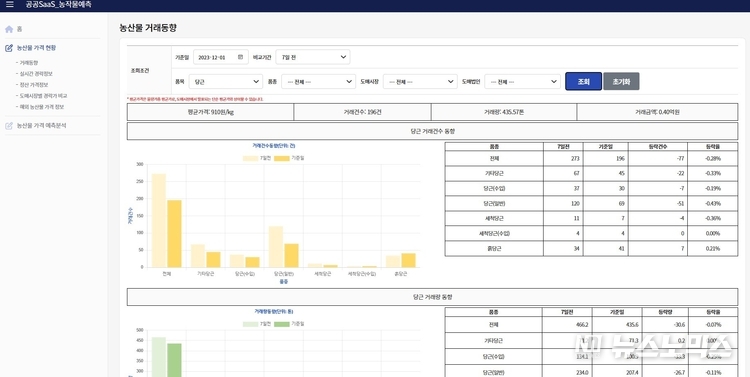Image resolution: width=750 pixels, height=377 pixels.
Task: Click the 흙당근 기준일 bar in 거래건수 chart
Action: click(408, 260)
